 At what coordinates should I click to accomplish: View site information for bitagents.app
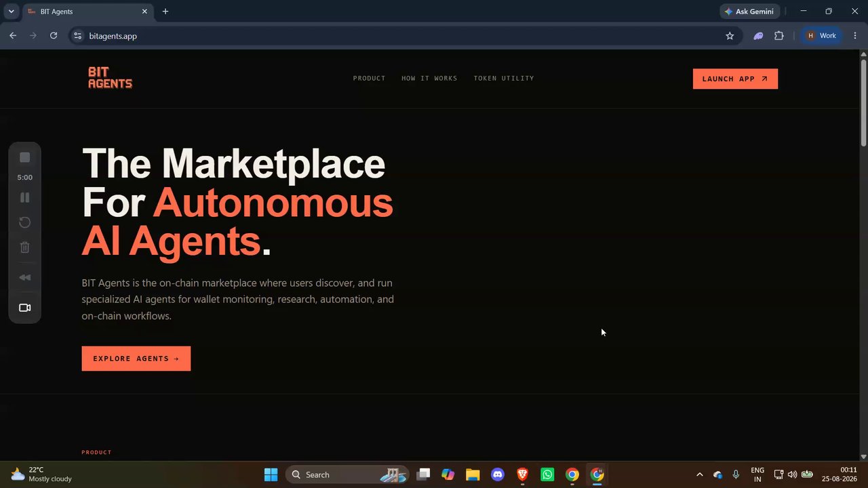[78, 36]
